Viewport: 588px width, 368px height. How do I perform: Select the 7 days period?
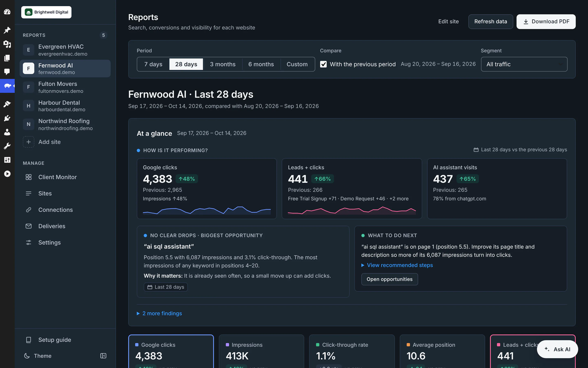tap(153, 64)
